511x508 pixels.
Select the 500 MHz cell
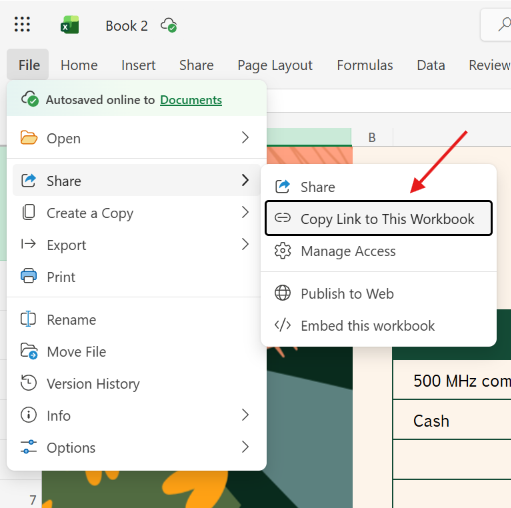coord(452,380)
